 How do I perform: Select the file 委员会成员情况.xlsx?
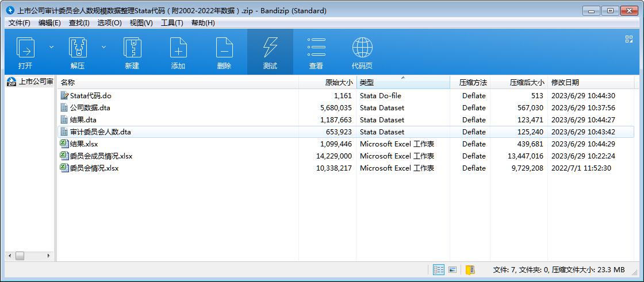(101, 156)
